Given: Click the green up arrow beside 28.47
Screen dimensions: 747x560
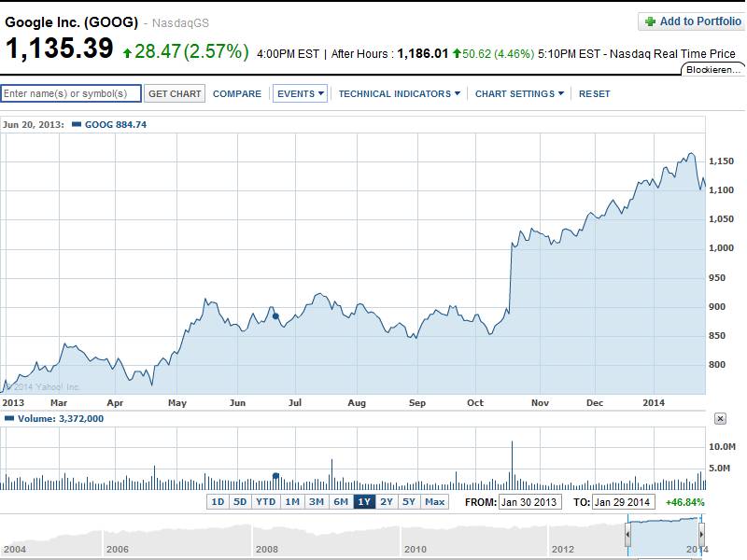Looking at the screenshot, I should coord(127,52).
